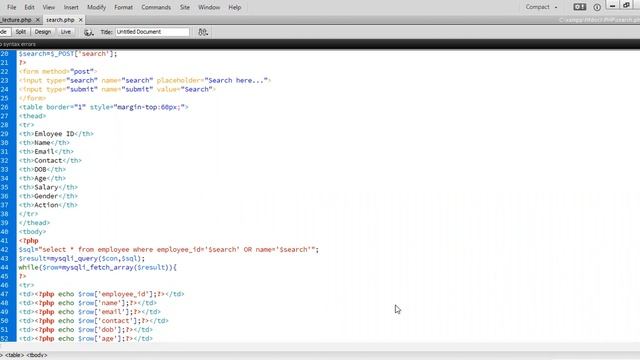Click the echo $row['employee_id'] line

(102, 294)
